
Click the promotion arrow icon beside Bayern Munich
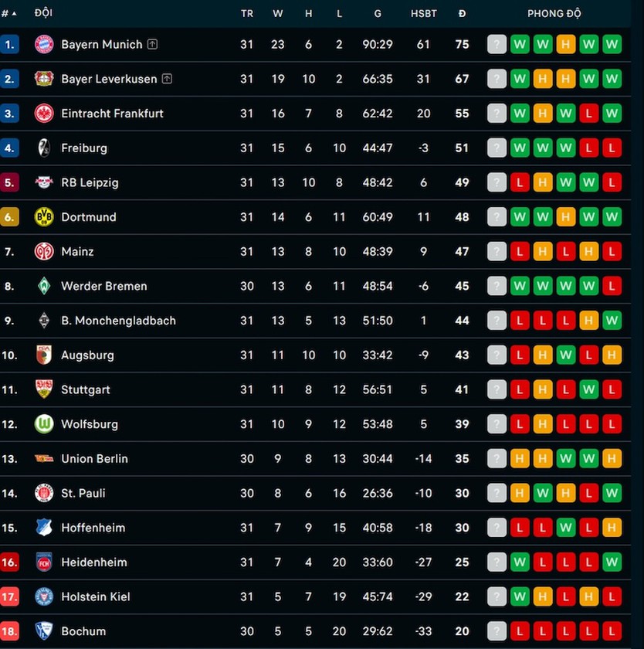(152, 44)
